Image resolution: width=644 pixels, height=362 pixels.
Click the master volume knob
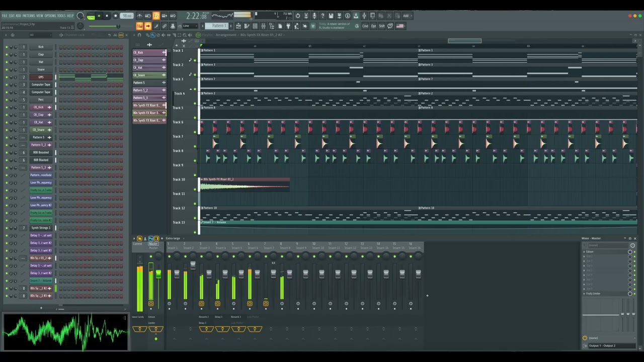tap(80, 16)
